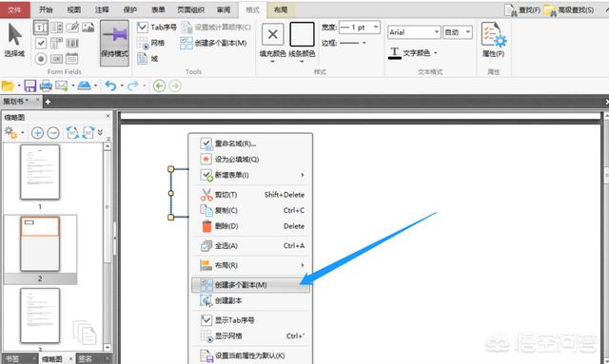
Task: Toggle the 保持模式 (Keep Mode) pin button
Action: (114, 43)
